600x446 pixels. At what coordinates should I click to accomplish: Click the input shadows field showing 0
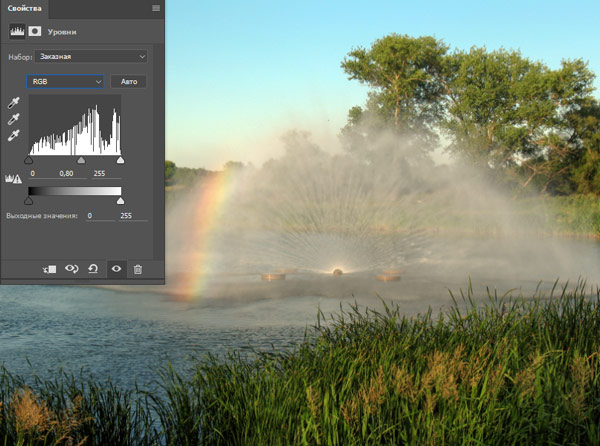point(38,174)
